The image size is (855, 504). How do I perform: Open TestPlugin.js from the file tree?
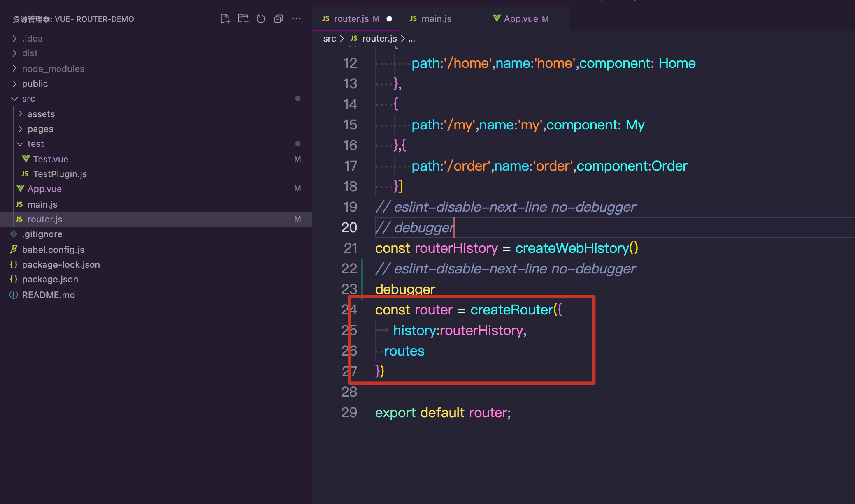point(60,174)
